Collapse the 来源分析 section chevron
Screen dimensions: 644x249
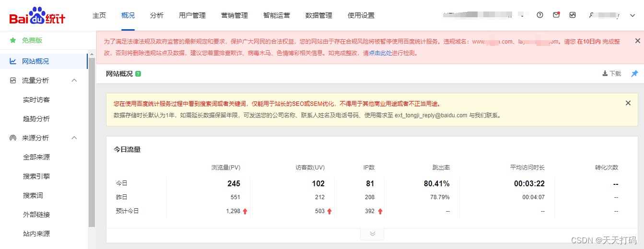tap(74, 138)
